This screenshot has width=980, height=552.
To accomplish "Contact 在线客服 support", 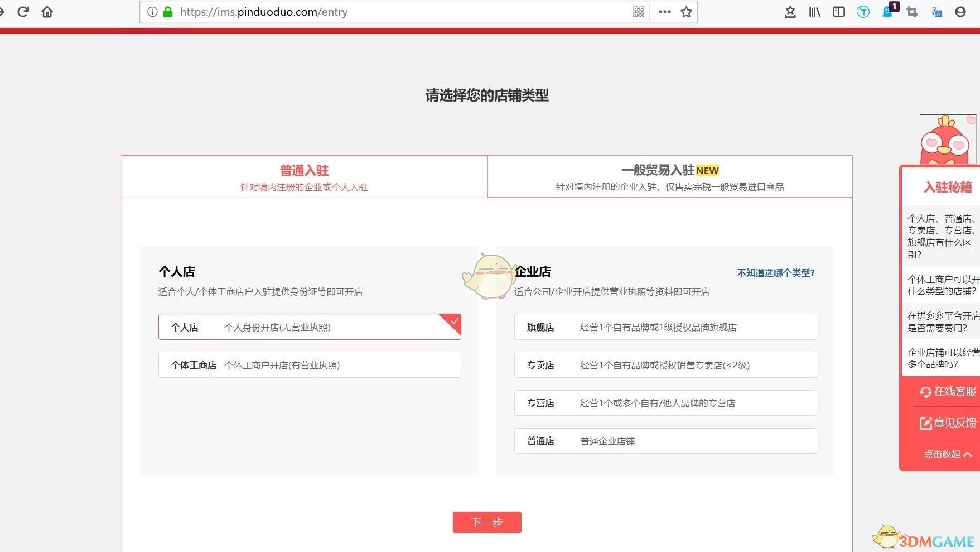I will pyautogui.click(x=948, y=392).
